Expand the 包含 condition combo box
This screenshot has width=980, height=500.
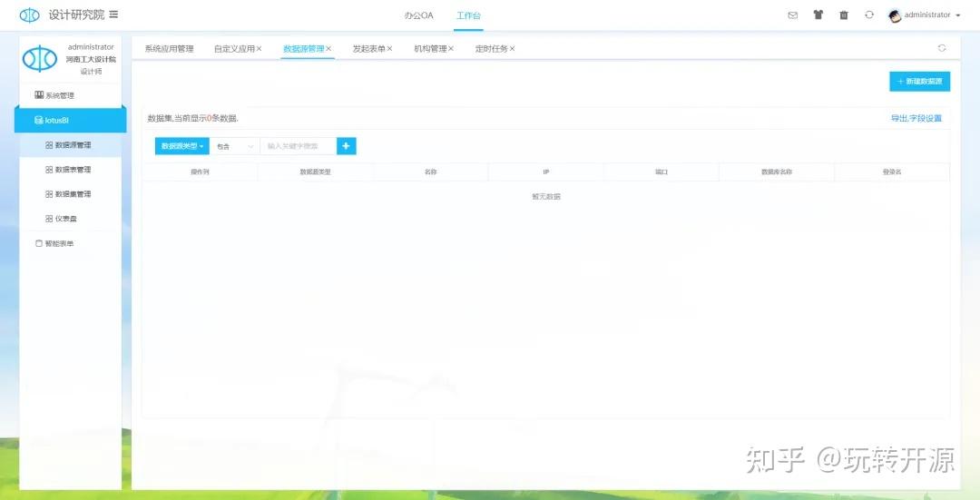[x=235, y=146]
